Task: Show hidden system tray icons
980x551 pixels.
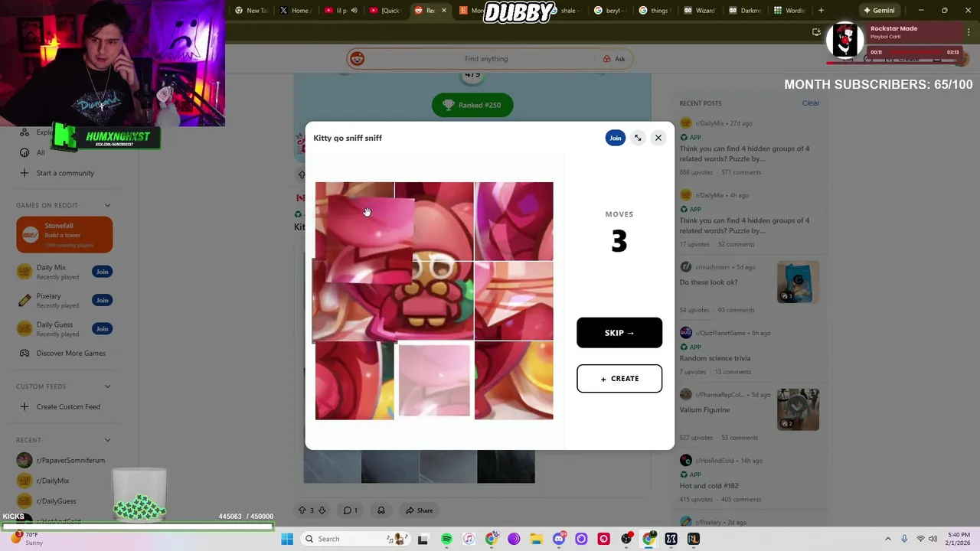Action: [888, 539]
